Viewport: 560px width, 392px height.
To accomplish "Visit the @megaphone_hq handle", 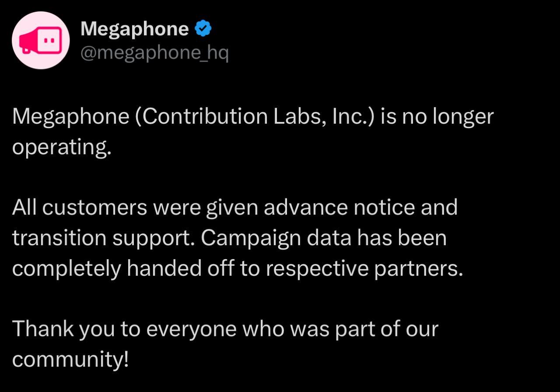I will point(154,52).
